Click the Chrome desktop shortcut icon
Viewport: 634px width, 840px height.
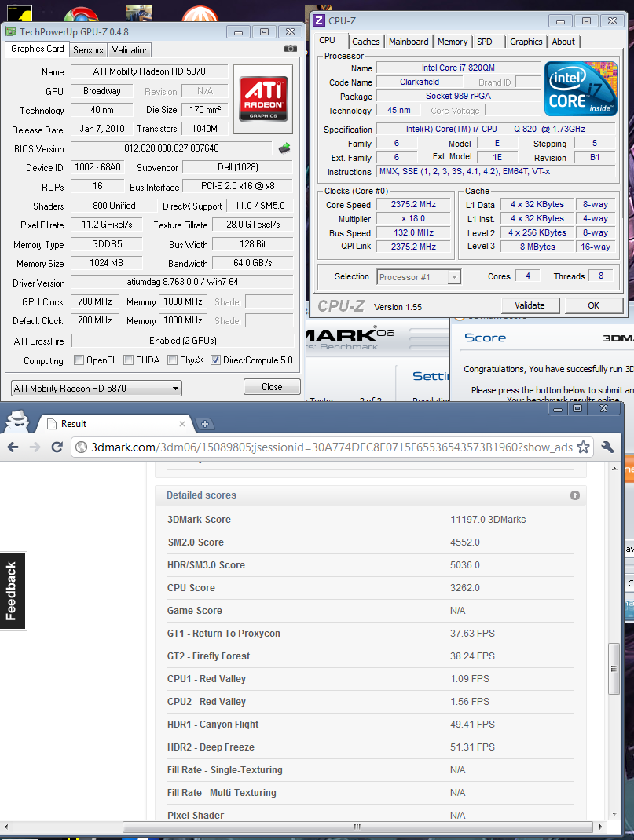pyautogui.click(x=81, y=13)
